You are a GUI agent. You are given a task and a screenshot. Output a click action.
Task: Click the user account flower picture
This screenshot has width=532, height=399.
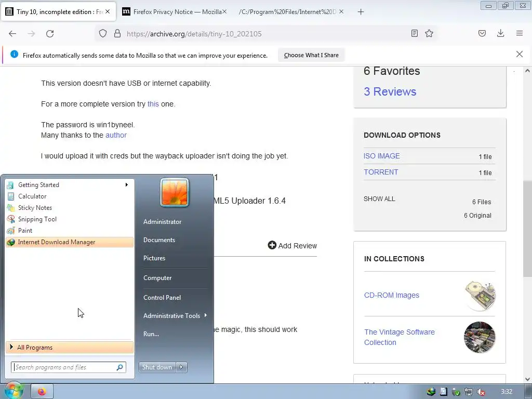pos(175,192)
